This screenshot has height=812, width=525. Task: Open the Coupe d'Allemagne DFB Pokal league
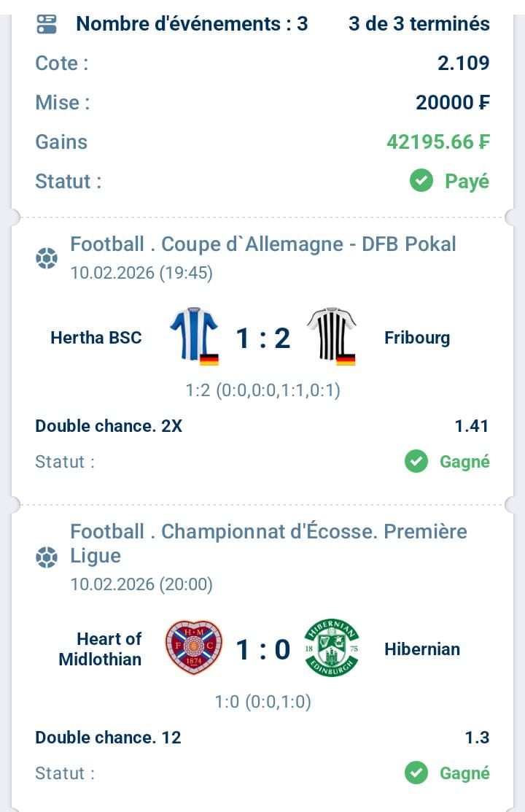[x=263, y=244]
